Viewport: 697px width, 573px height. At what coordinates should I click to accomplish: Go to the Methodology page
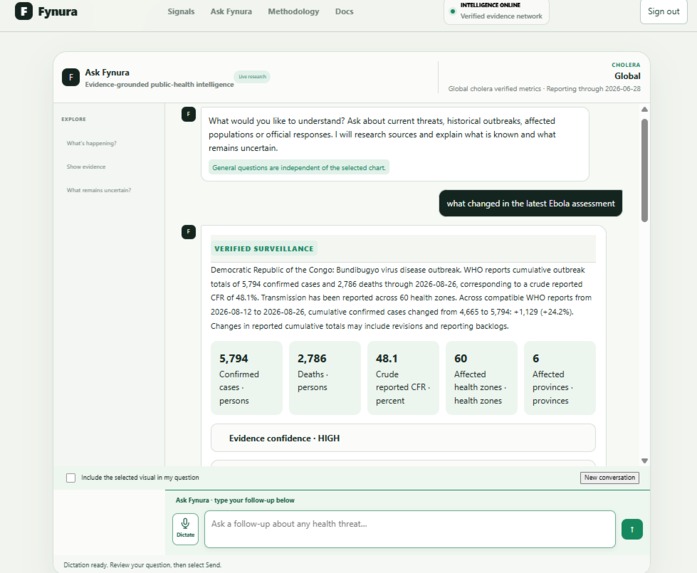point(293,12)
